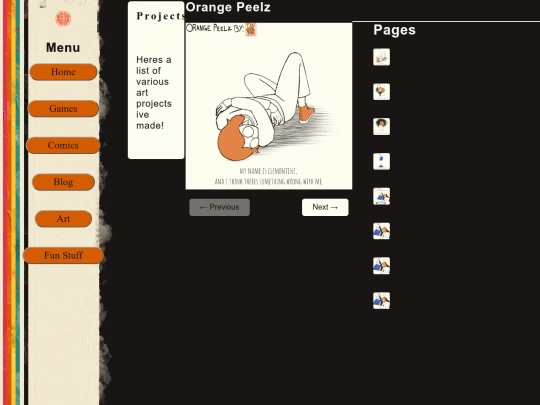Click the author avatar beside 'Orange Peelz by'
The width and height of the screenshot is (540, 405).
coord(251,30)
